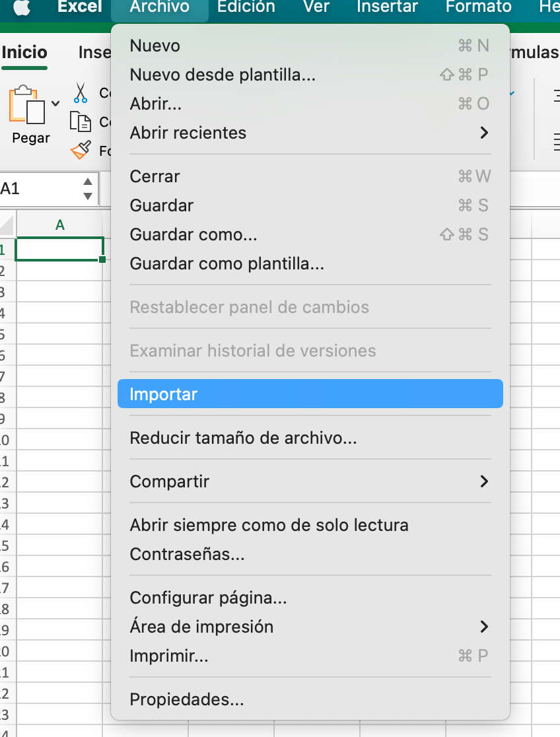
Task: Click the highlighted Importar entry
Action: click(310, 394)
